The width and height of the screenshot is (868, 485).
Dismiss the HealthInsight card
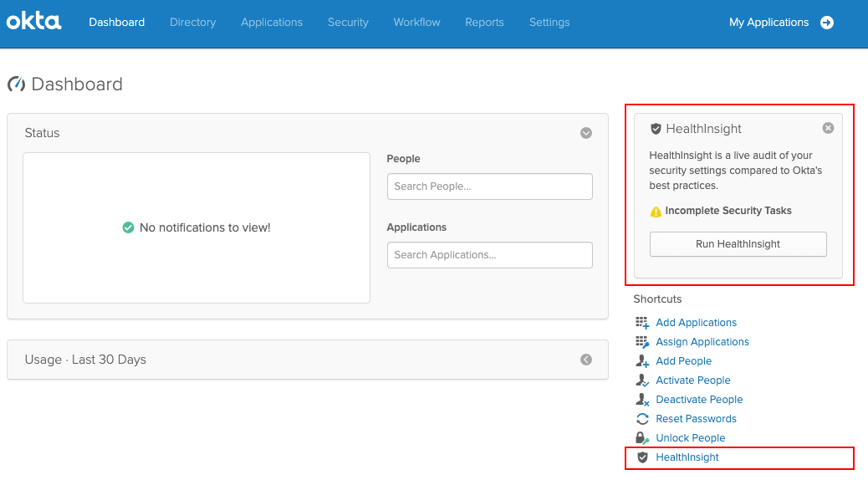coord(828,128)
